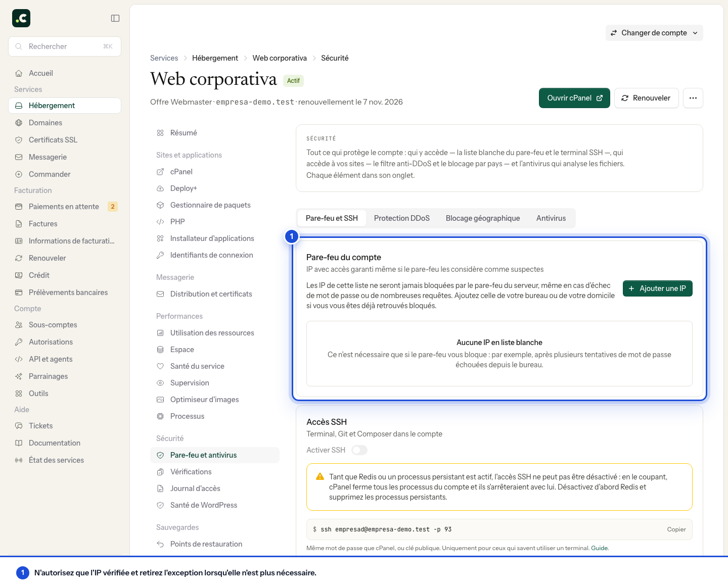Click the users icon for Sous-comptes
The width and height of the screenshot is (728, 588).
[19, 325]
